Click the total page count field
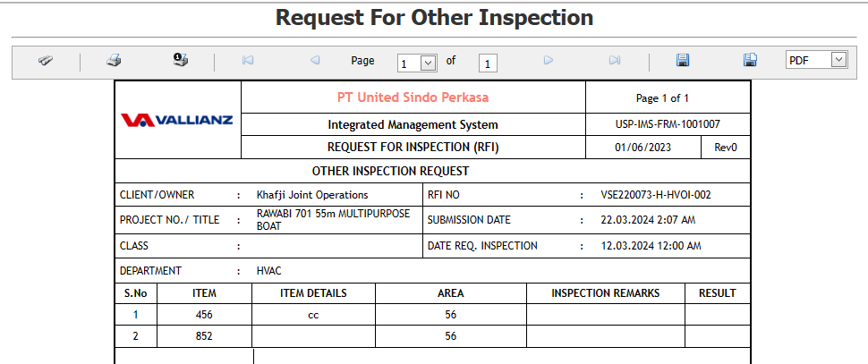868x364 pixels. click(x=488, y=63)
